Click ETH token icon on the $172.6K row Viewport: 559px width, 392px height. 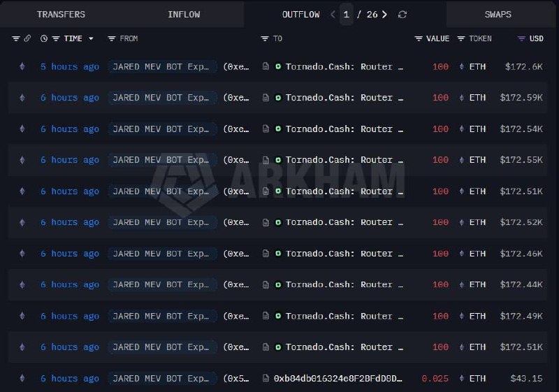click(462, 66)
